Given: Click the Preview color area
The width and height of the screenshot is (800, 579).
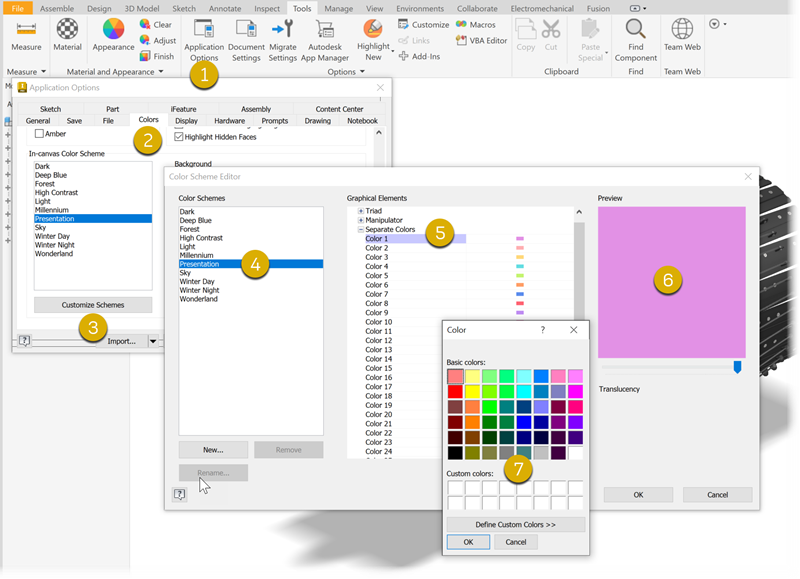Looking at the screenshot, I should pyautogui.click(x=671, y=282).
